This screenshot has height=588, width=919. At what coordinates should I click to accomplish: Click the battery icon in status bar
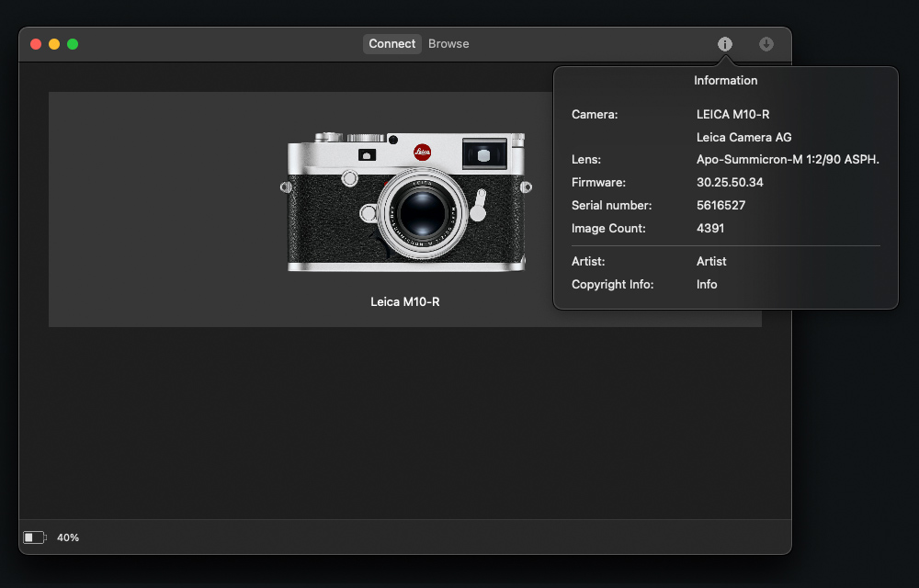pyautogui.click(x=35, y=537)
